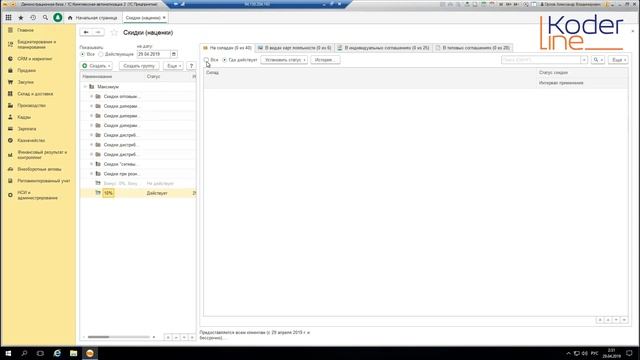Switch to В типовых соглашениях tab
This screenshot has height=360, width=640.
click(473, 48)
